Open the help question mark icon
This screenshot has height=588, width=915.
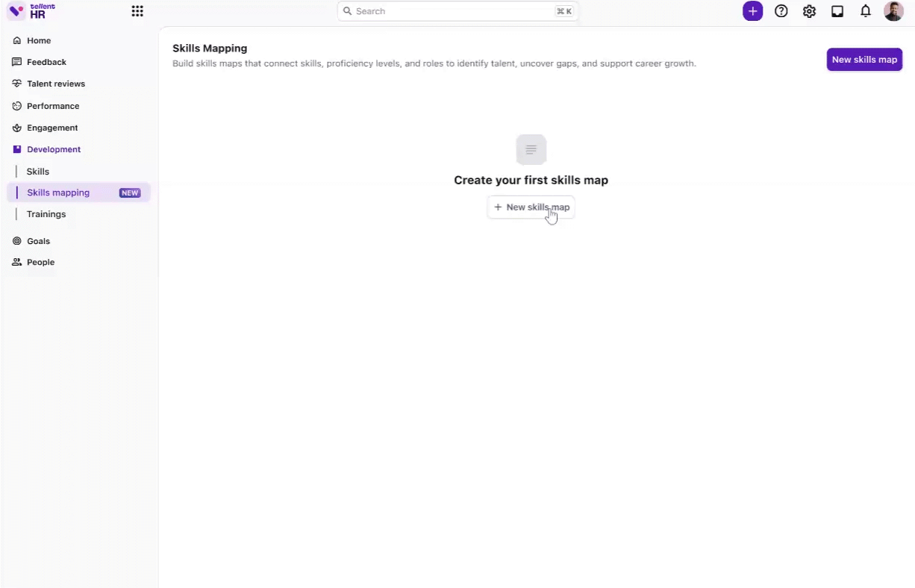point(781,11)
